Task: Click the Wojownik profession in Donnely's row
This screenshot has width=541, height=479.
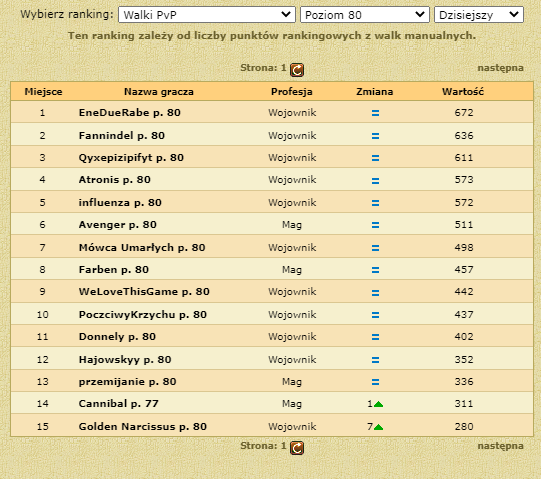Action: coord(292,336)
